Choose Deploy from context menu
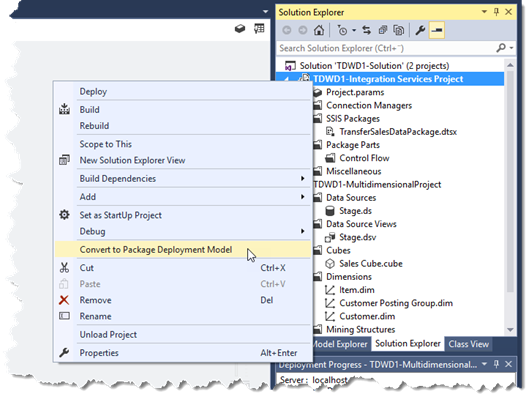 tap(183, 91)
